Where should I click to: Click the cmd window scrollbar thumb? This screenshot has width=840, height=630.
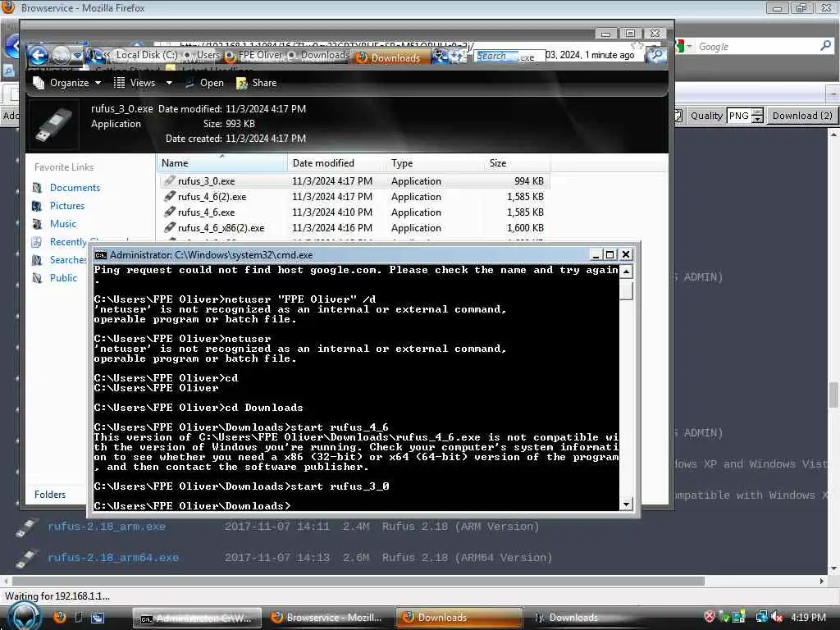click(x=626, y=291)
